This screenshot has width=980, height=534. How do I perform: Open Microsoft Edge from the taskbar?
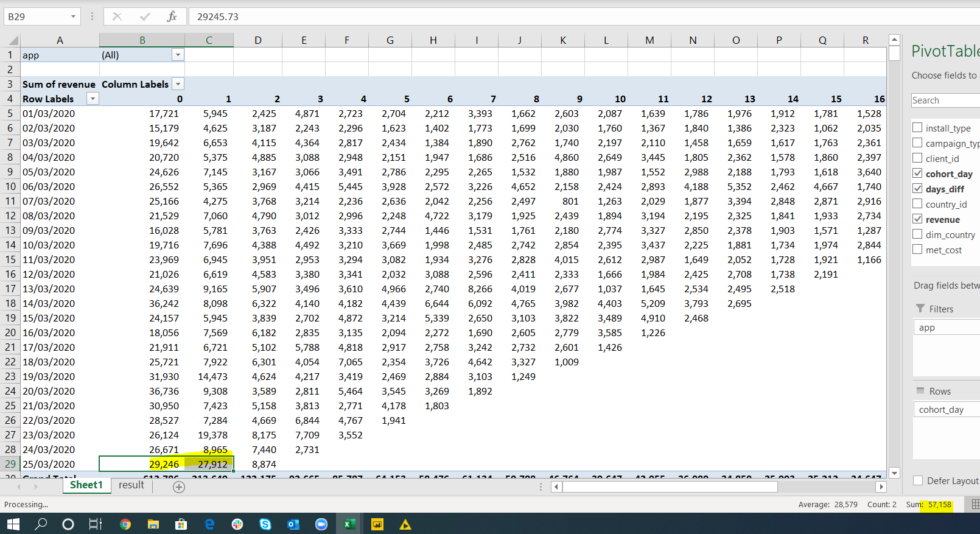pyautogui.click(x=209, y=524)
